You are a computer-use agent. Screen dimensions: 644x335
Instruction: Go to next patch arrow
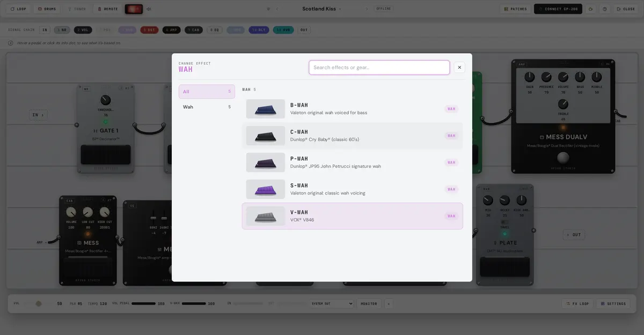pos(367,9)
